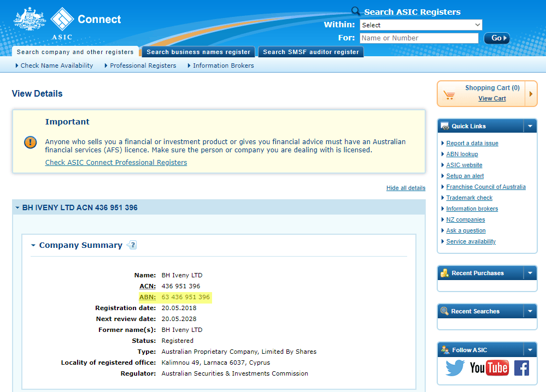Click the highlighted ABN label
The image size is (546, 392).
[x=148, y=297]
